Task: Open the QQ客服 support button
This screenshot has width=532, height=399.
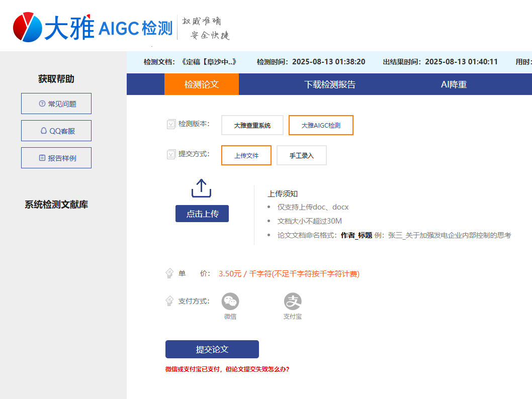Action: pyautogui.click(x=56, y=131)
